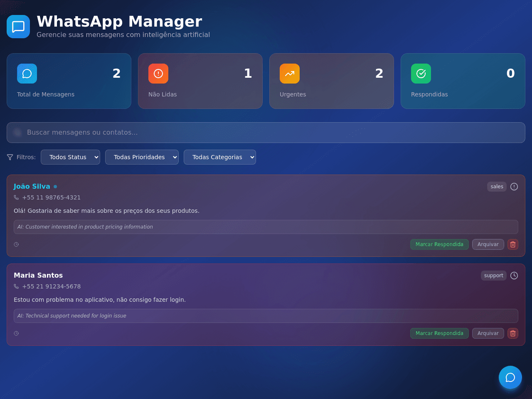Delete João Silva's message with trash icon
This screenshot has width=532, height=399.
pyautogui.click(x=513, y=244)
